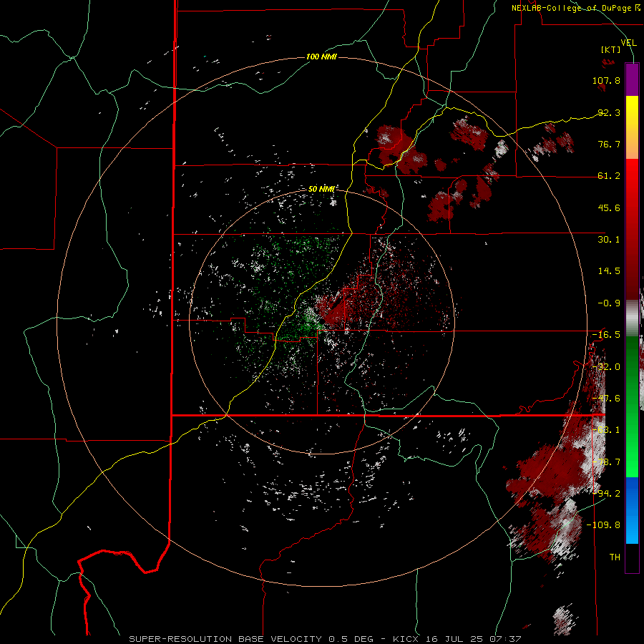
Task: Click the gray near-zero segment of color bar
Action: (632, 318)
